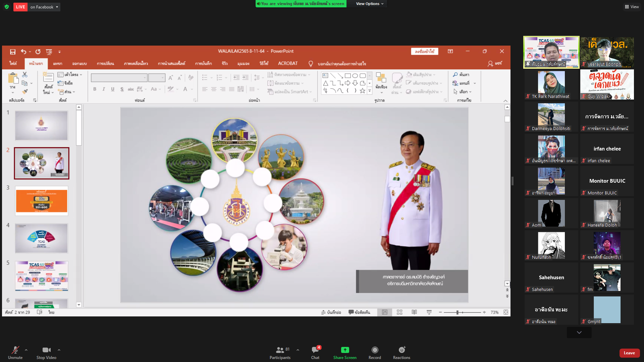Unmute the microphone

(x=15, y=353)
